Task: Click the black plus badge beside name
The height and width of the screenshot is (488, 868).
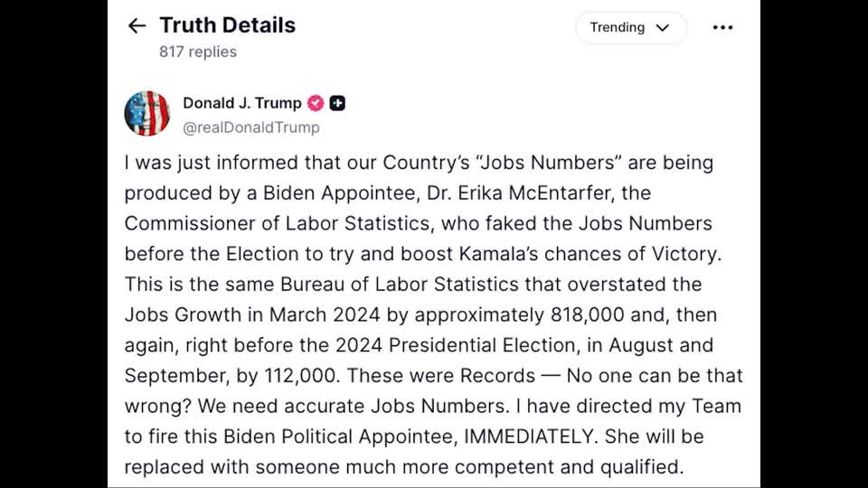Action: [337, 103]
